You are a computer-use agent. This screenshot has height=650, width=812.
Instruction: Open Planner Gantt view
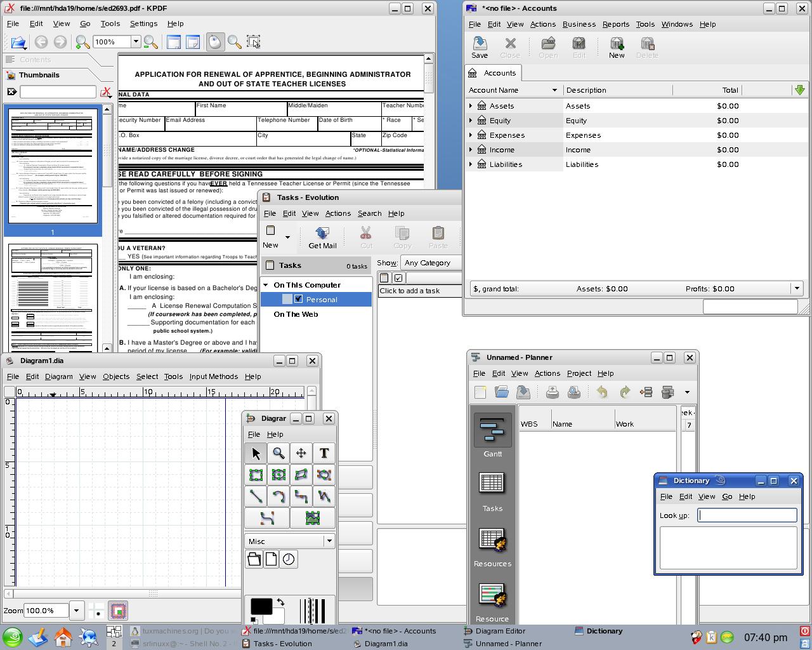click(x=492, y=435)
